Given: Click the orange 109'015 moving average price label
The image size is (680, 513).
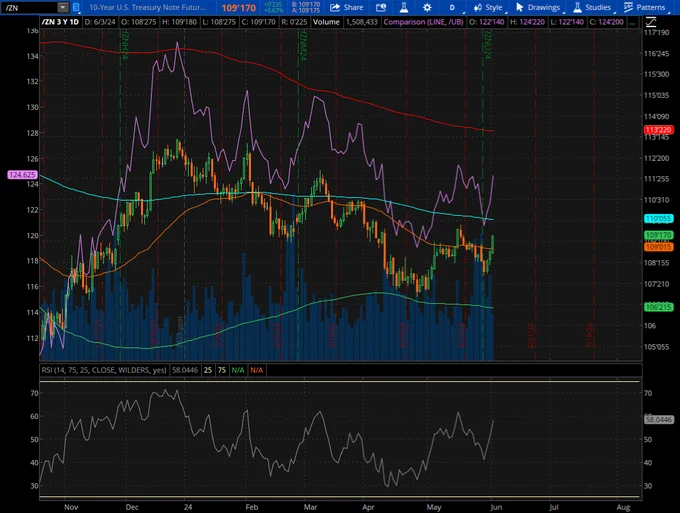Looking at the screenshot, I should pyautogui.click(x=658, y=247).
